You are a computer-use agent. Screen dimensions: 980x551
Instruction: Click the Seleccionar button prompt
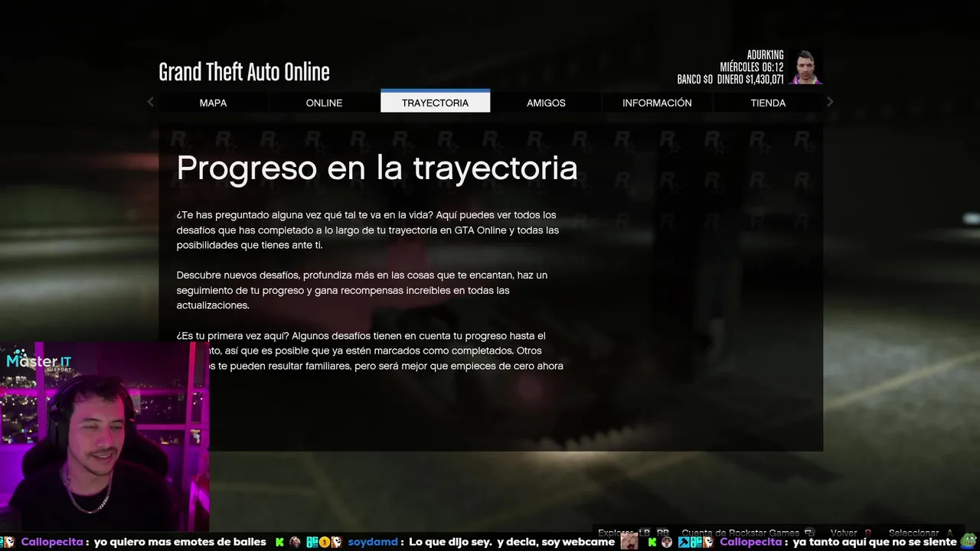click(921, 533)
